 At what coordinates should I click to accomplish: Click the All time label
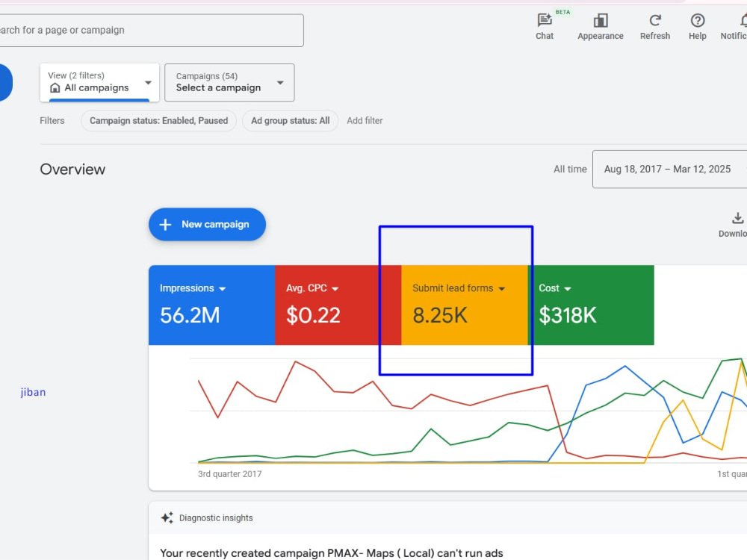coord(570,169)
